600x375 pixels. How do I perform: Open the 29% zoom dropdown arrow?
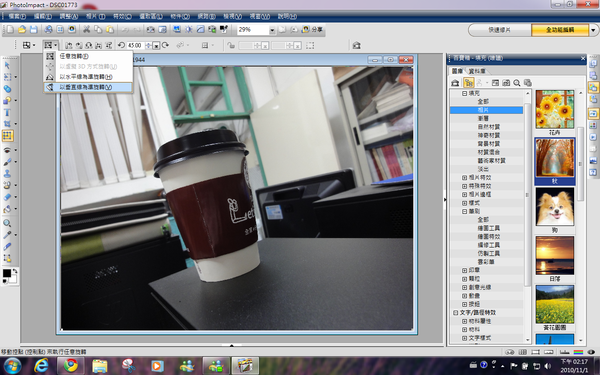[272, 30]
